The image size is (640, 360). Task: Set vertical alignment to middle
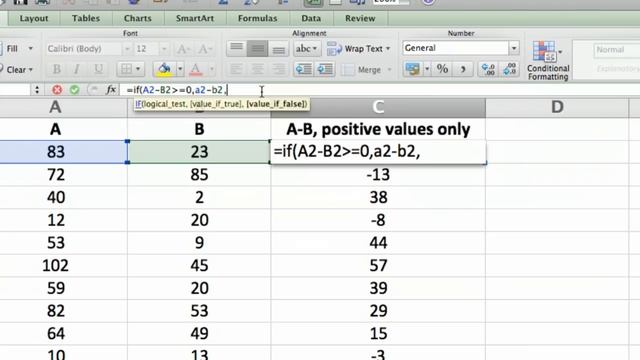pyautogui.click(x=257, y=49)
